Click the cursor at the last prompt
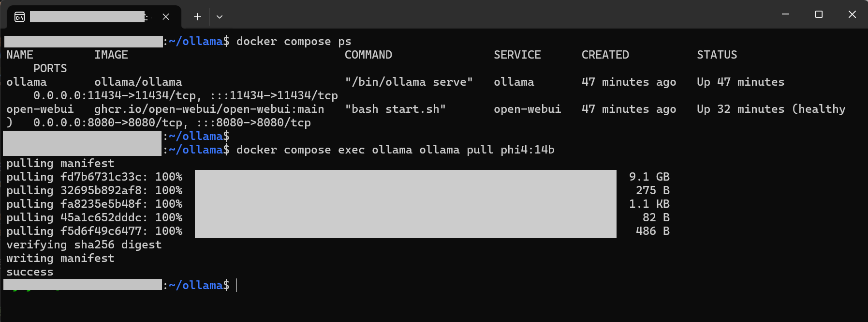 tap(237, 285)
